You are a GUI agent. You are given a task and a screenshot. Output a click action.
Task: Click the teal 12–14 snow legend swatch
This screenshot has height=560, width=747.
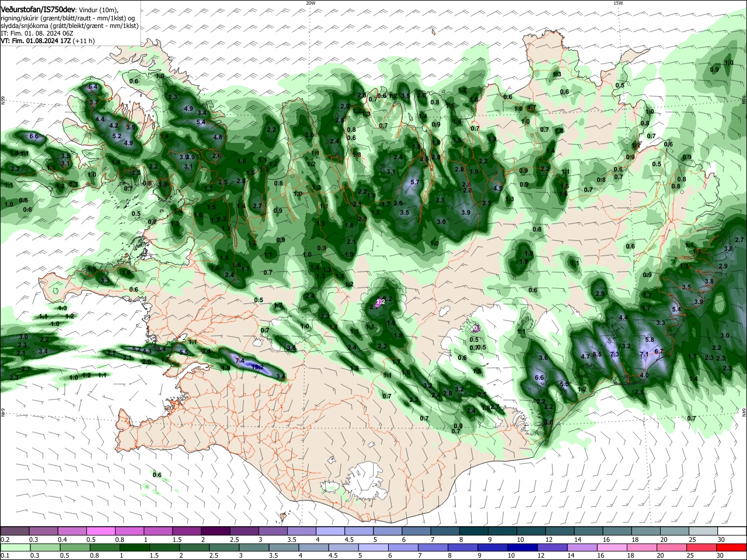pyautogui.click(x=560, y=531)
